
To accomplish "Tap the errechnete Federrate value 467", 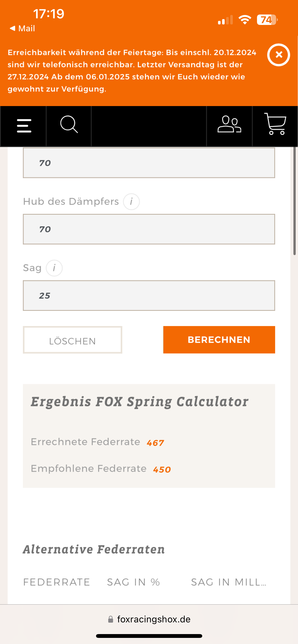I will click(155, 443).
